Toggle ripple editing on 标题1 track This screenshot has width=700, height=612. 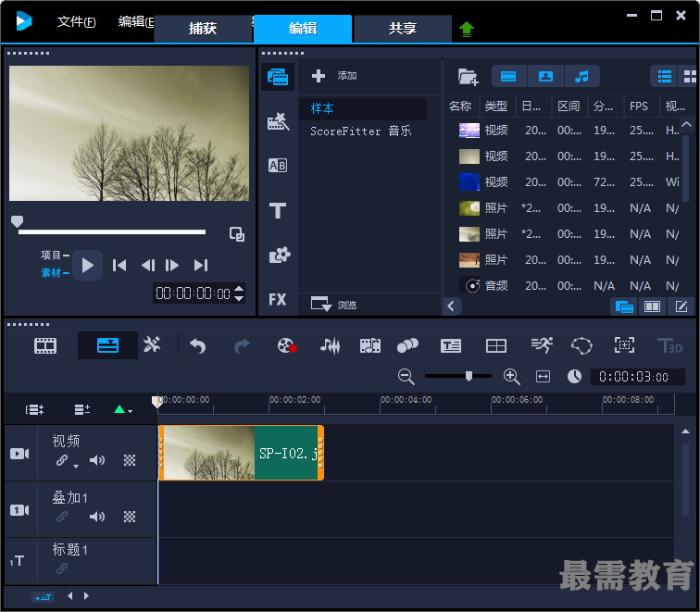[62, 568]
